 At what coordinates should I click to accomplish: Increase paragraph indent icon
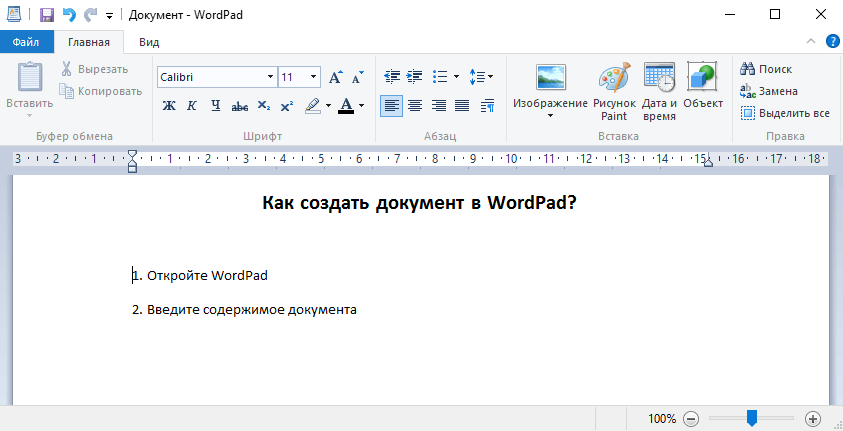[414, 77]
